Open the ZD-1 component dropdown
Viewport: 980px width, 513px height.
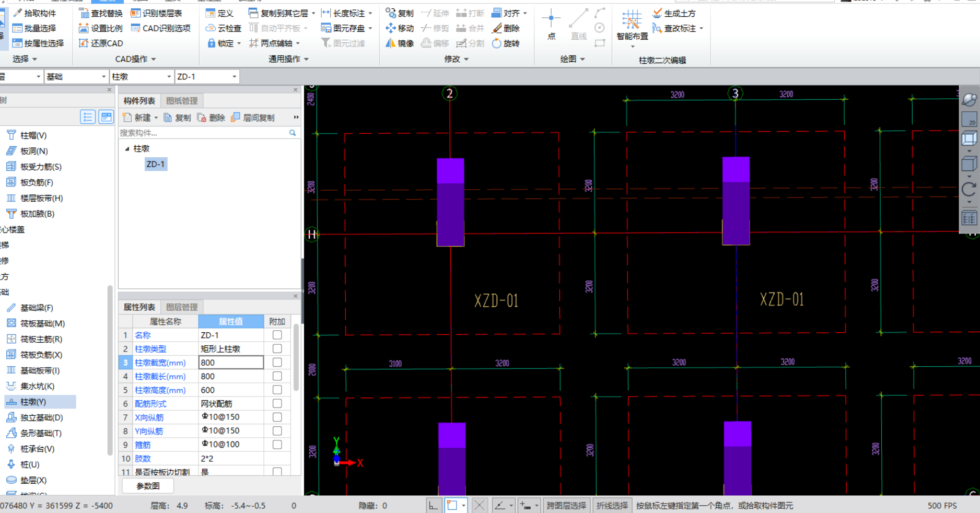click(207, 77)
